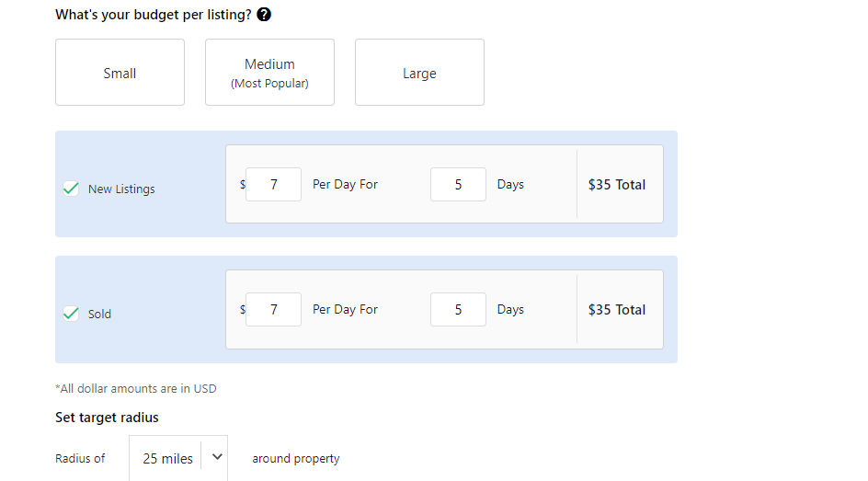Uncheck the New Listings checkbox
This screenshot has height=481, width=868.
coord(71,189)
